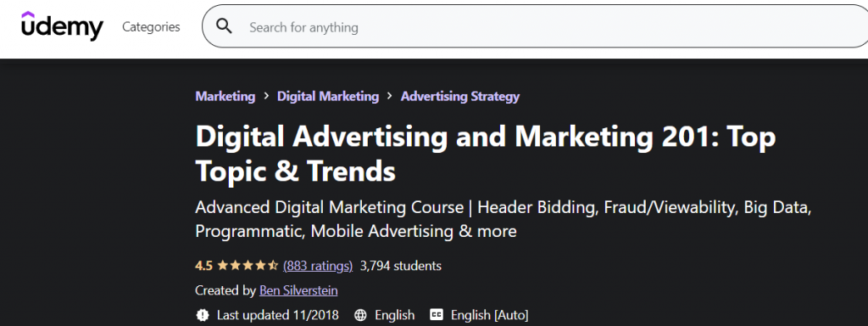868x326 pixels.
Task: Click the magnifying glass search icon
Action: (224, 26)
